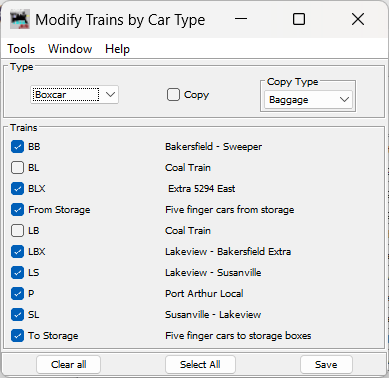Image resolution: width=389 pixels, height=378 pixels.
Task: Open the Help menu
Action: [117, 49]
